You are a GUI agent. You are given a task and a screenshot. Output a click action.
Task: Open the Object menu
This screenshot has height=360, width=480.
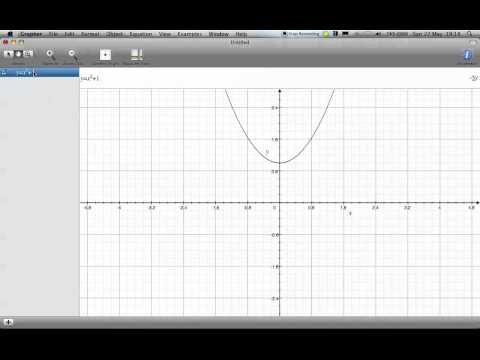click(x=114, y=34)
